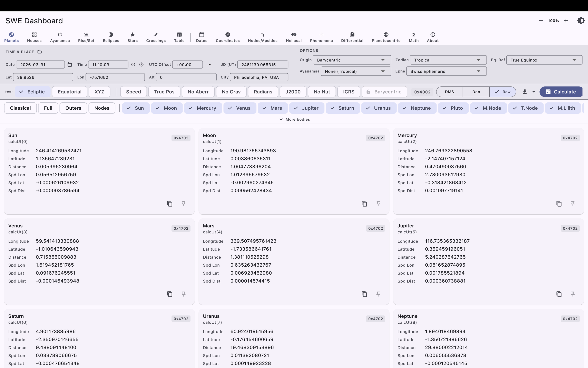Copy the Moon card values
Viewport: 588px width, 368px height.
point(364,203)
